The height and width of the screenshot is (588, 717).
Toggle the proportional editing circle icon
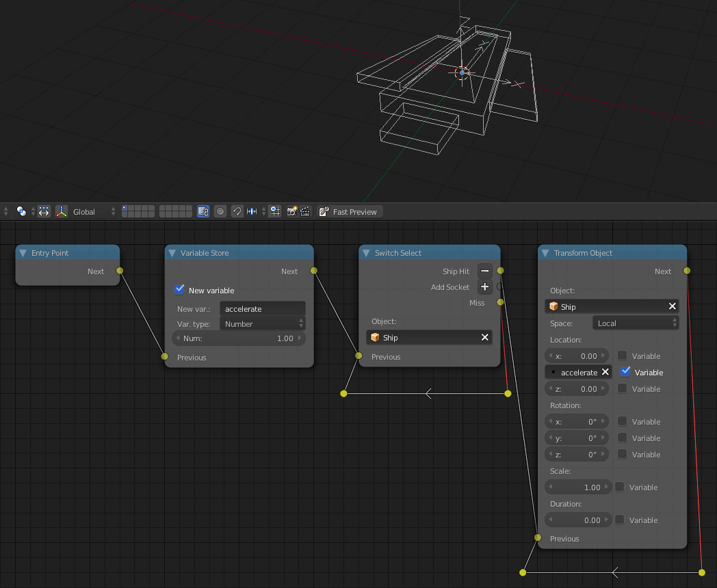[x=220, y=212]
